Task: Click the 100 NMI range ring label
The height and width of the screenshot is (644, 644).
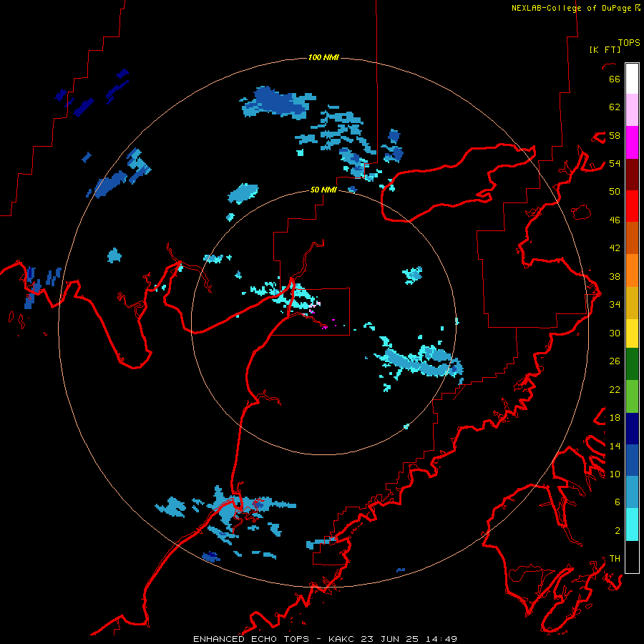Action: (x=323, y=57)
